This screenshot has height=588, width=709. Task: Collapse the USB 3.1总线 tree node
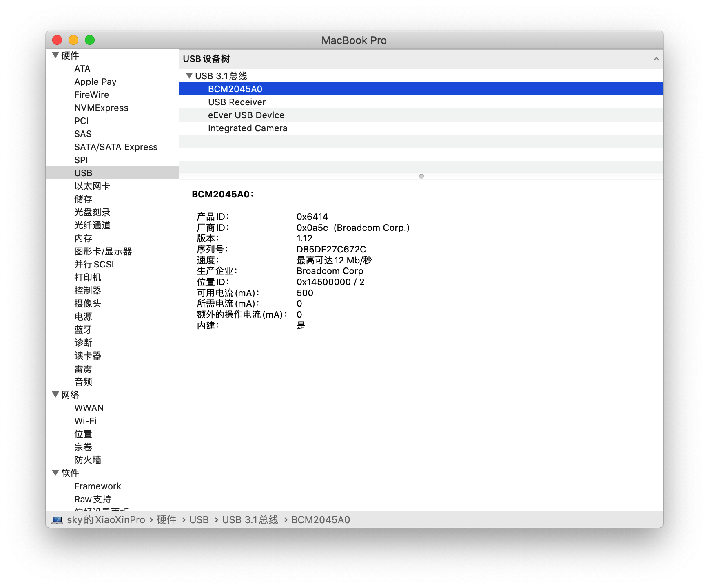[189, 75]
